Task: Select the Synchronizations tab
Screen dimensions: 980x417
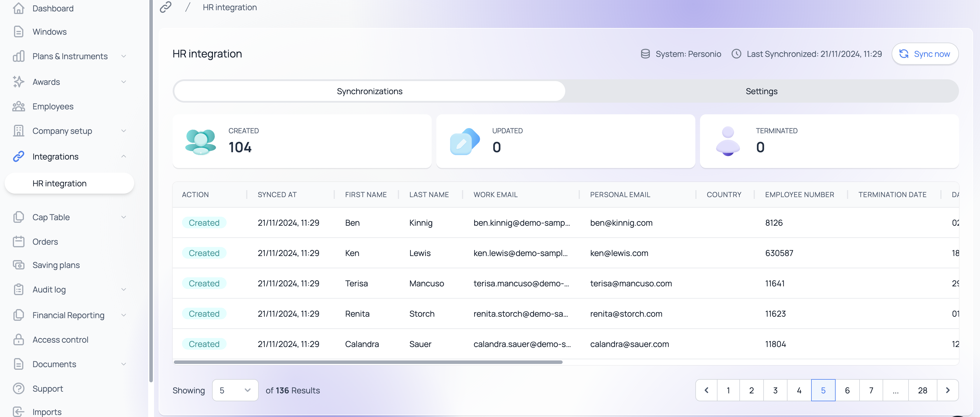Action: click(369, 91)
